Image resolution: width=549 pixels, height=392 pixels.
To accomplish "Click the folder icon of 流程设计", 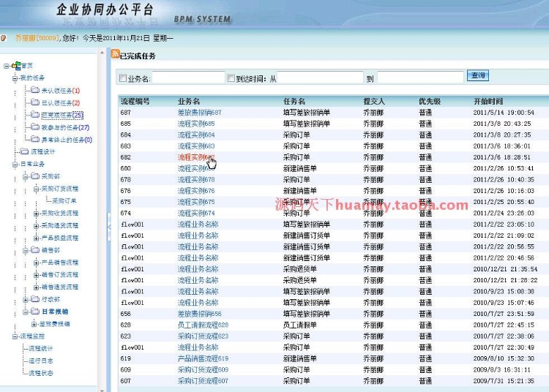I will pos(24,151).
